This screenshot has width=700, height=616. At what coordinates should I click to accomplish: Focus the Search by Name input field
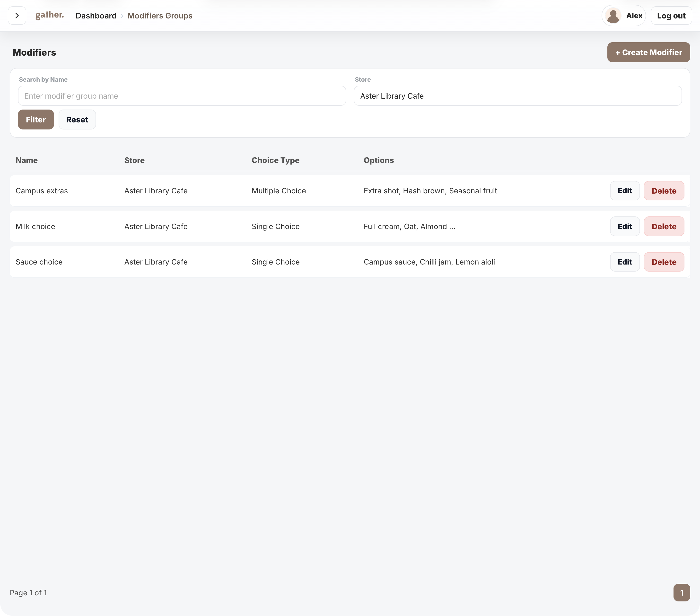[x=182, y=96]
